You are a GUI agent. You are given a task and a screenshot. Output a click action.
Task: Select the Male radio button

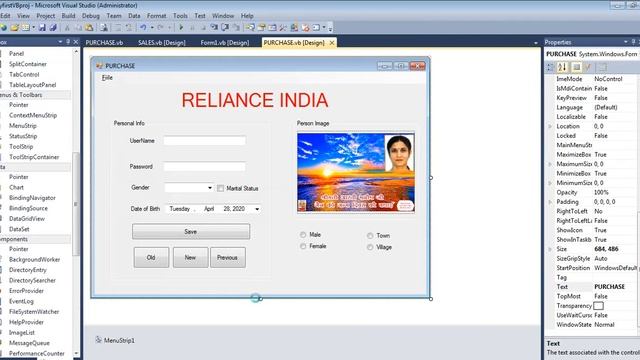(303, 235)
